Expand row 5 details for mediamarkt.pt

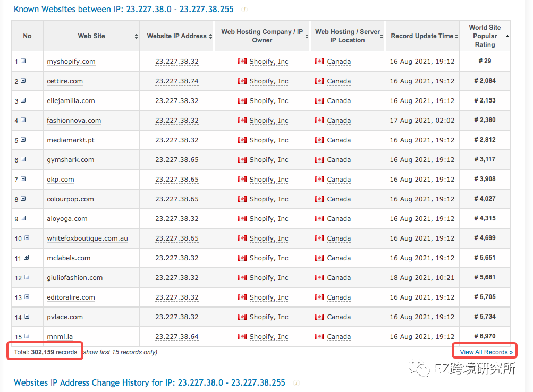click(x=23, y=140)
